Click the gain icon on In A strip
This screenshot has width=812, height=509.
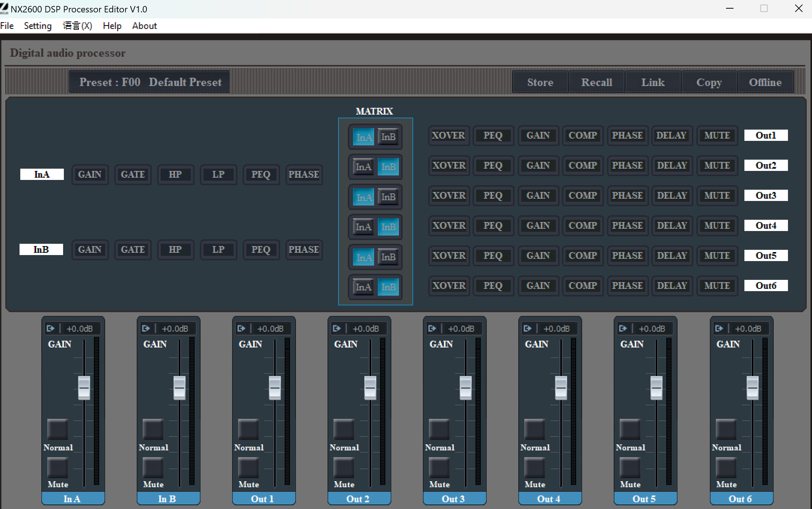click(50, 329)
